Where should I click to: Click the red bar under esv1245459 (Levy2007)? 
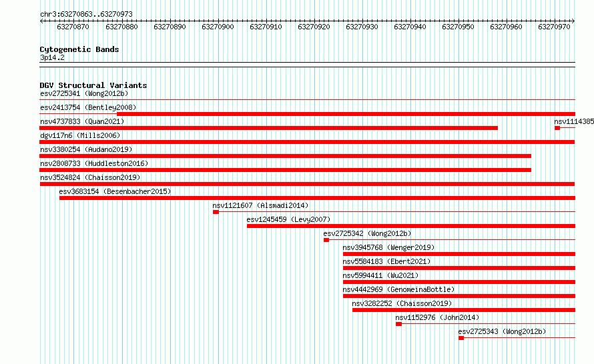point(411,226)
